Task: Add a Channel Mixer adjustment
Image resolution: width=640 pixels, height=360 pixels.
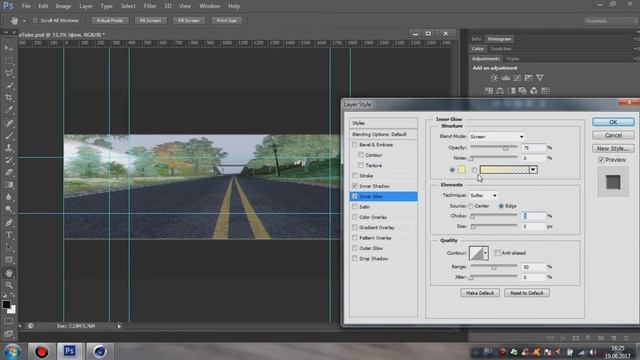Action: [x=534, y=91]
